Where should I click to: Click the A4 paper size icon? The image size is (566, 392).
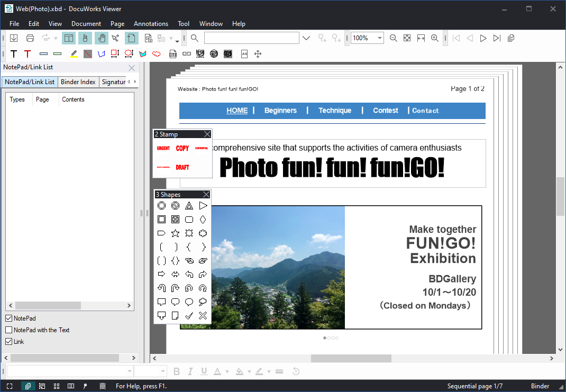point(244,54)
